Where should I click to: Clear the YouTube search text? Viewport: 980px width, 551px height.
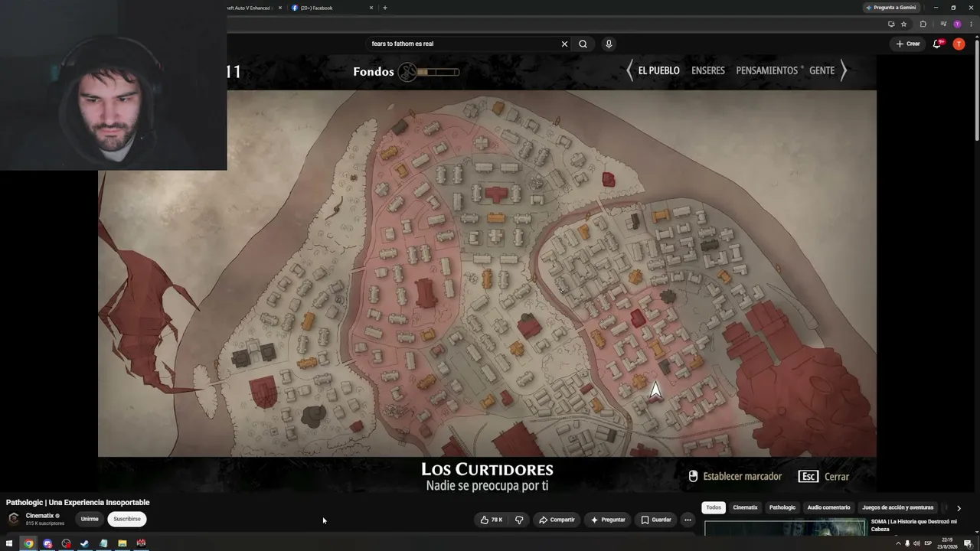[x=565, y=44]
